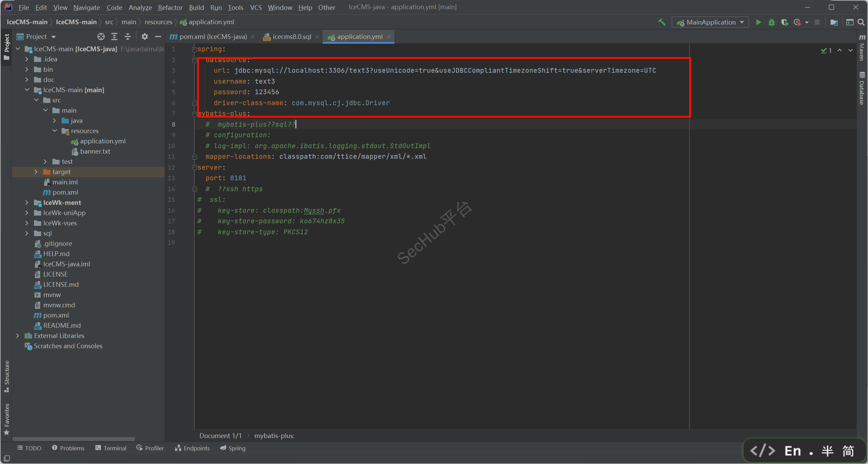
Task: Select banner.txt in the project tree
Action: pos(95,151)
